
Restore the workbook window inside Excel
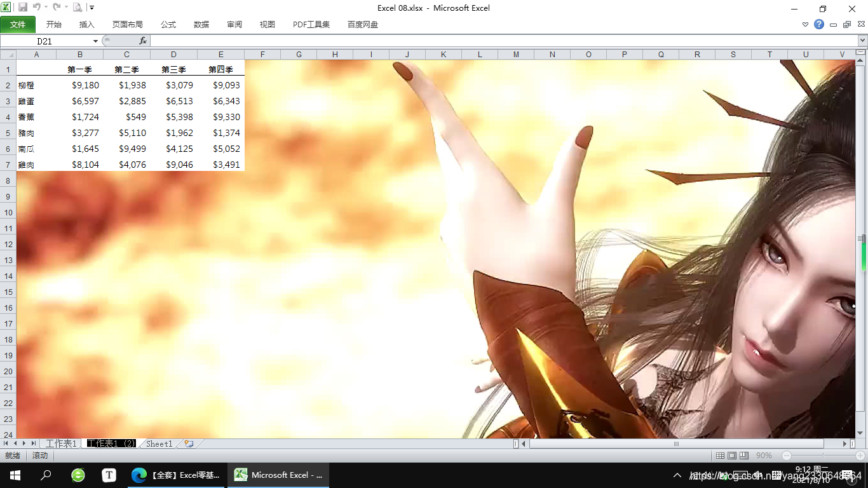tap(846, 25)
